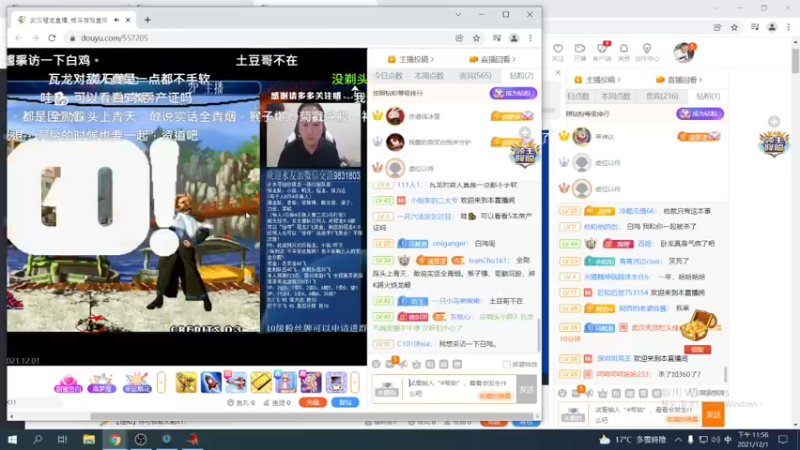
Task: Select 钻粉(2) tab in front window
Action: click(521, 76)
